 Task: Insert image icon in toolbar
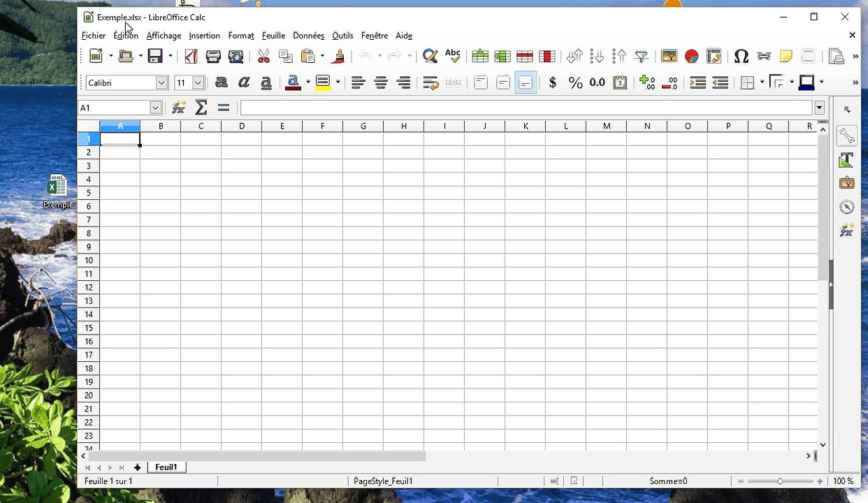tap(669, 57)
